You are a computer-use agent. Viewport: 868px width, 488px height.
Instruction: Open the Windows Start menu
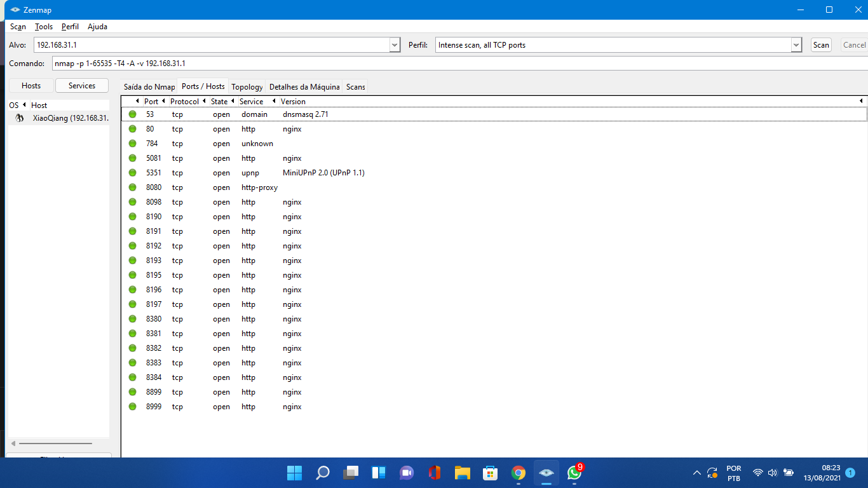294,473
